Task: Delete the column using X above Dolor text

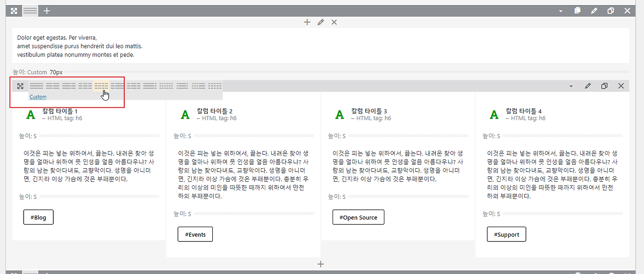Action: pos(334,22)
